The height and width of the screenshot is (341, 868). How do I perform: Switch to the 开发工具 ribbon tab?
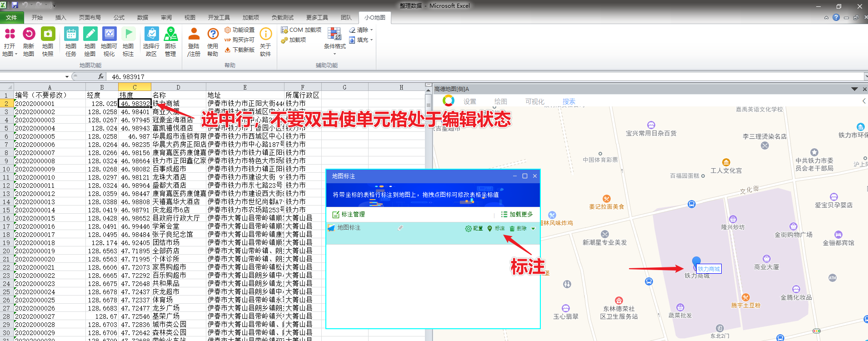[x=219, y=17]
